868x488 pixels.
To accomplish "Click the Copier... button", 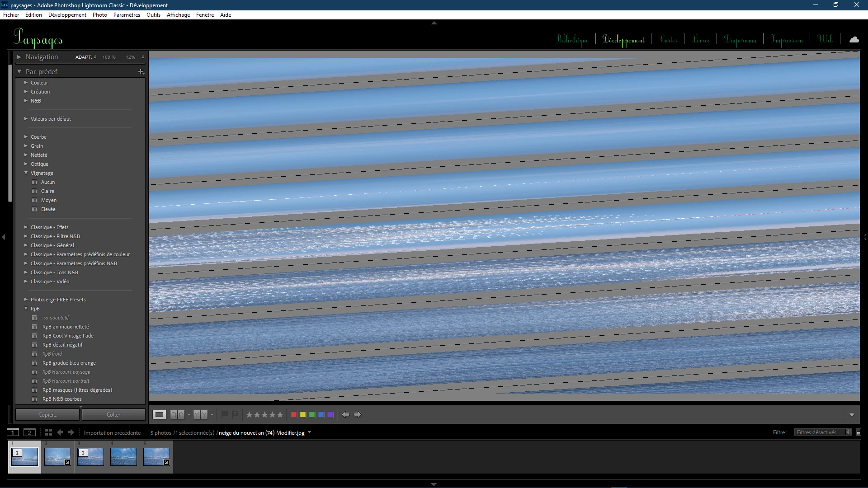I will pos(47,414).
